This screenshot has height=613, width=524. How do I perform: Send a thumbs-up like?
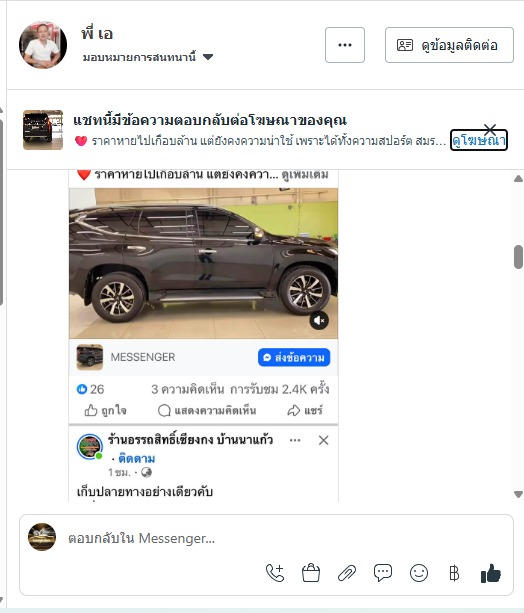click(x=490, y=573)
